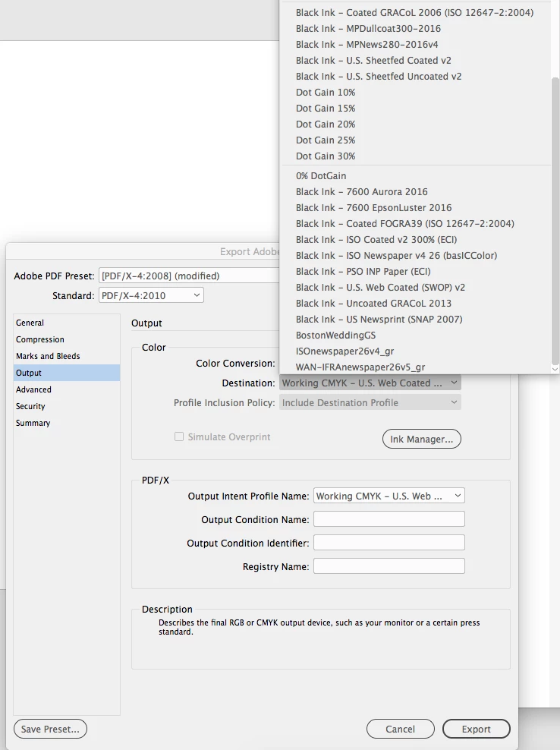Choose Black Ink – Coated GRACoL 2006 profile
Screen dimensions: 560x750
(414, 12)
